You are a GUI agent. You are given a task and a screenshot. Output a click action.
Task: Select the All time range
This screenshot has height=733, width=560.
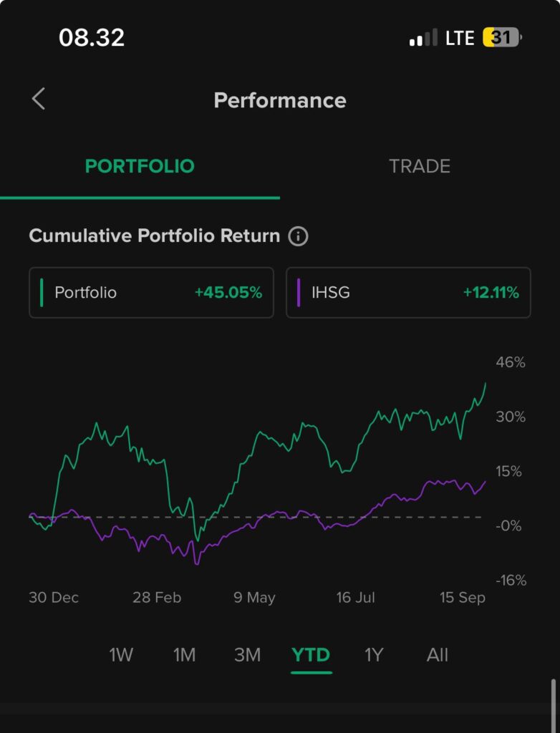click(437, 654)
